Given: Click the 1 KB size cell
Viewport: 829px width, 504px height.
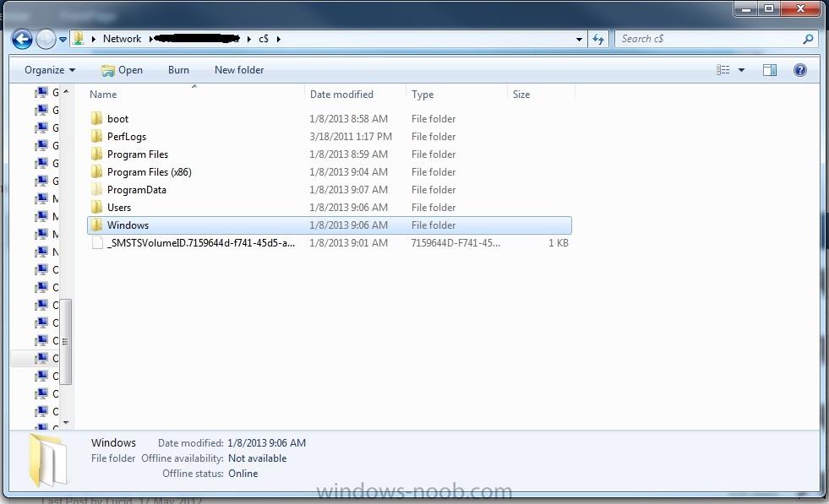Looking at the screenshot, I should click(559, 243).
